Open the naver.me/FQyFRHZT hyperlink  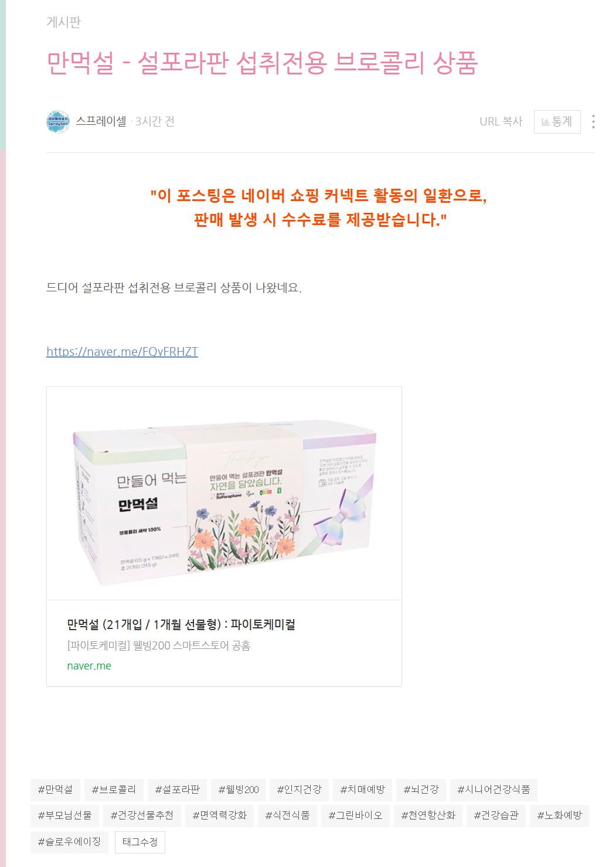[x=122, y=351]
